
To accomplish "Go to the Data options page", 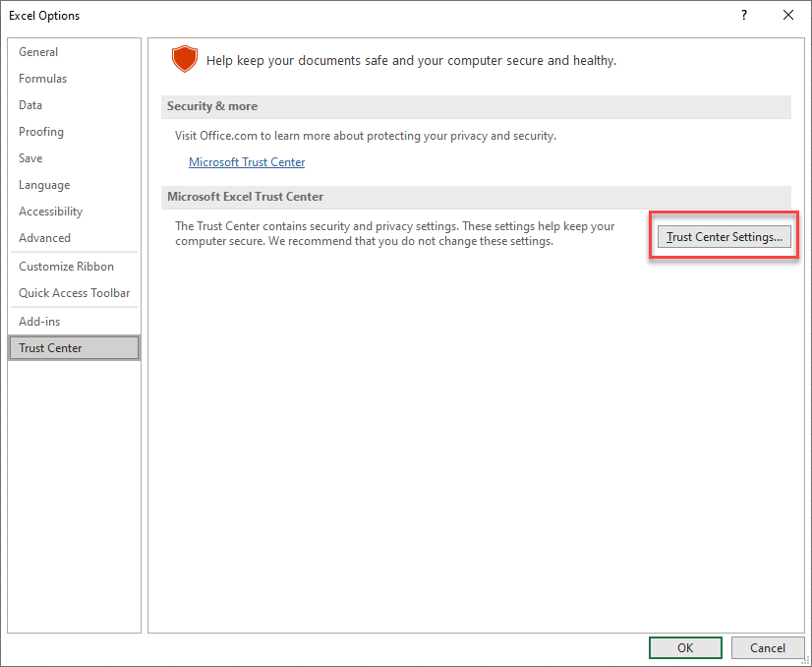I will (x=74, y=105).
